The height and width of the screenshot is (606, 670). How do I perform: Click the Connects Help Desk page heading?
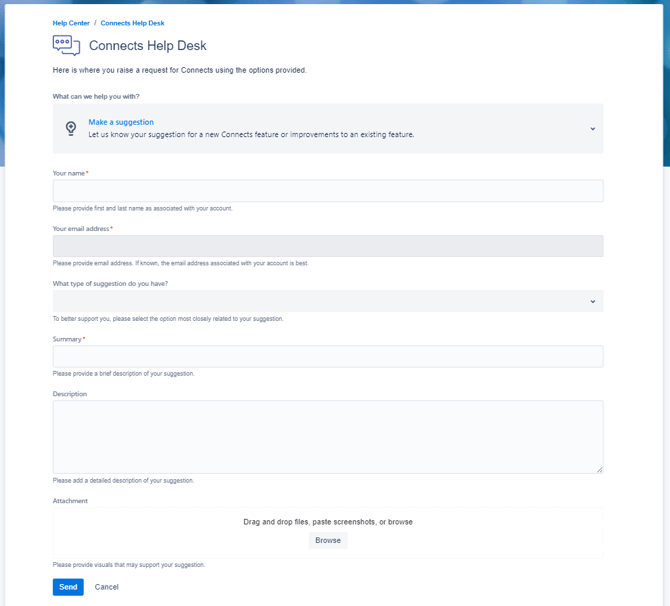(148, 46)
